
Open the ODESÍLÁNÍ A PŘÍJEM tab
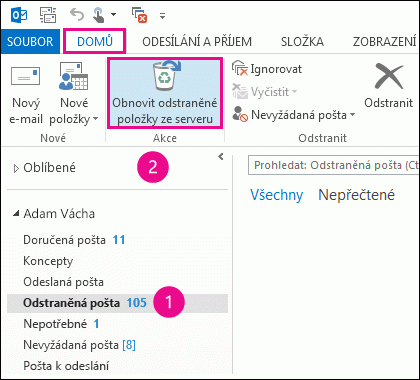tap(197, 42)
